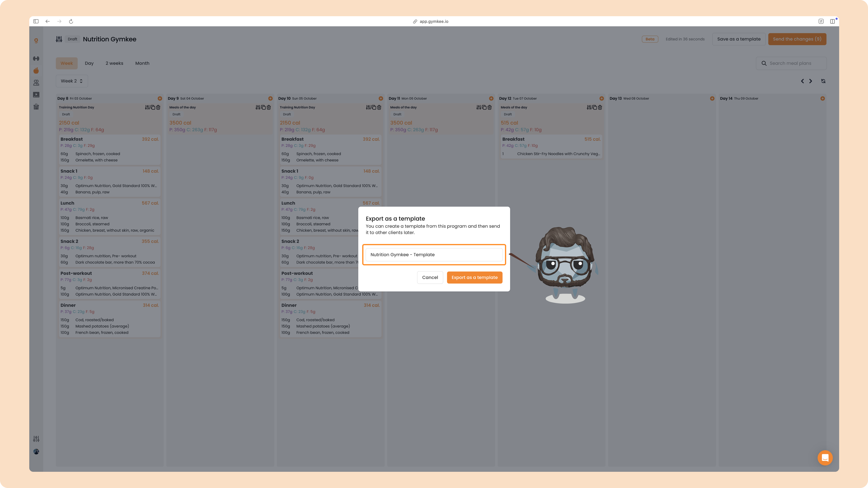
Task: Click the Export as a template button
Action: (475, 277)
